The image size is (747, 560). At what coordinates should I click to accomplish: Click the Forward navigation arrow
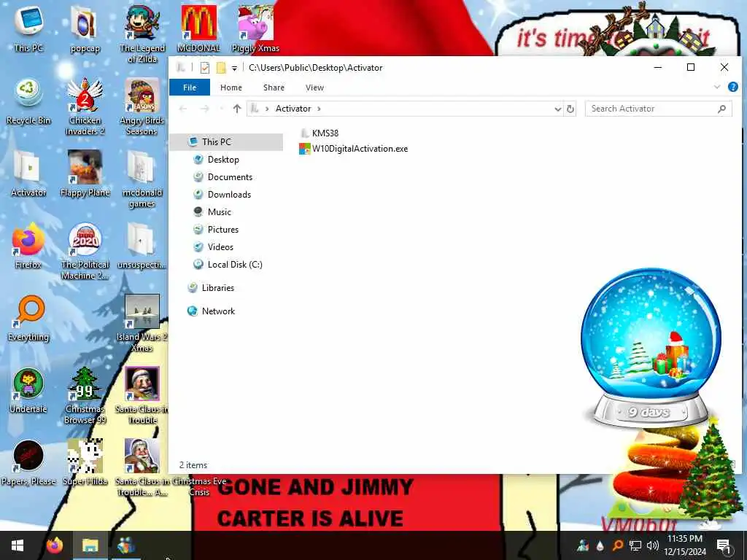pos(205,109)
